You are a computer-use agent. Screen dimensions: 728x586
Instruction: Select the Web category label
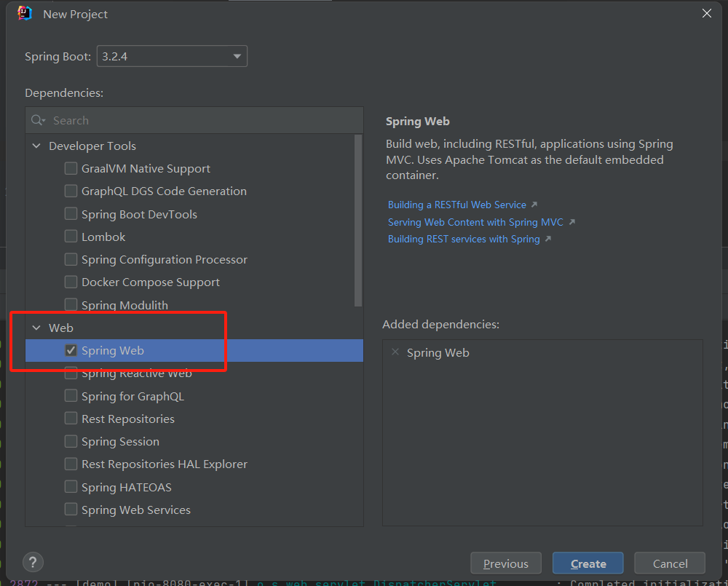point(61,328)
